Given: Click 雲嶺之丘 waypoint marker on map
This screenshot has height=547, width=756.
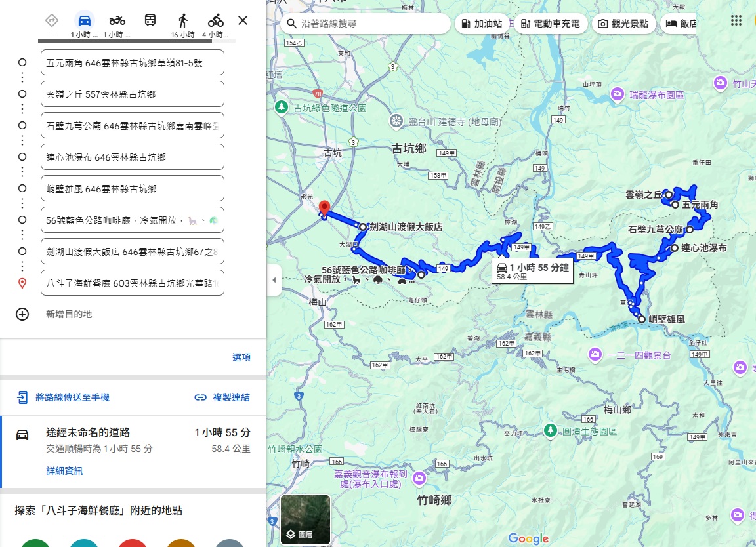Looking at the screenshot, I should pyautogui.click(x=668, y=195).
